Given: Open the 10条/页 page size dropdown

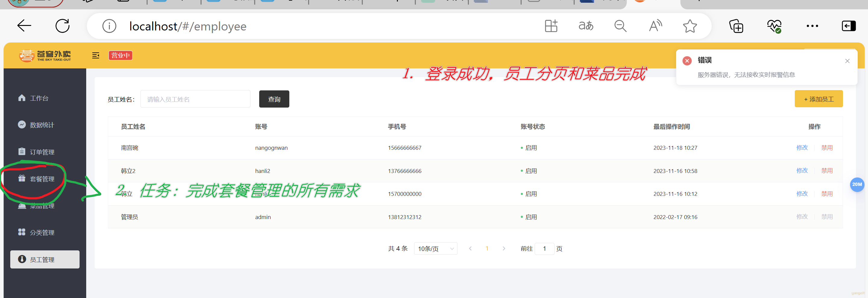Looking at the screenshot, I should tap(435, 249).
